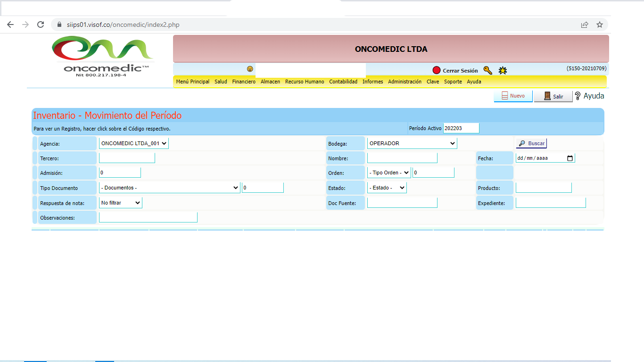Select the Estado dropdown
The image size is (644, 362).
coord(387,188)
